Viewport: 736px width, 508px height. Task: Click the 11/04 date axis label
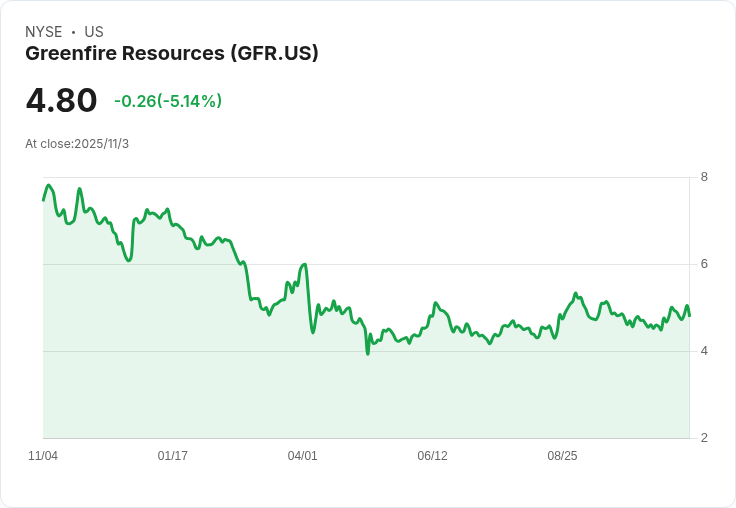pos(43,456)
